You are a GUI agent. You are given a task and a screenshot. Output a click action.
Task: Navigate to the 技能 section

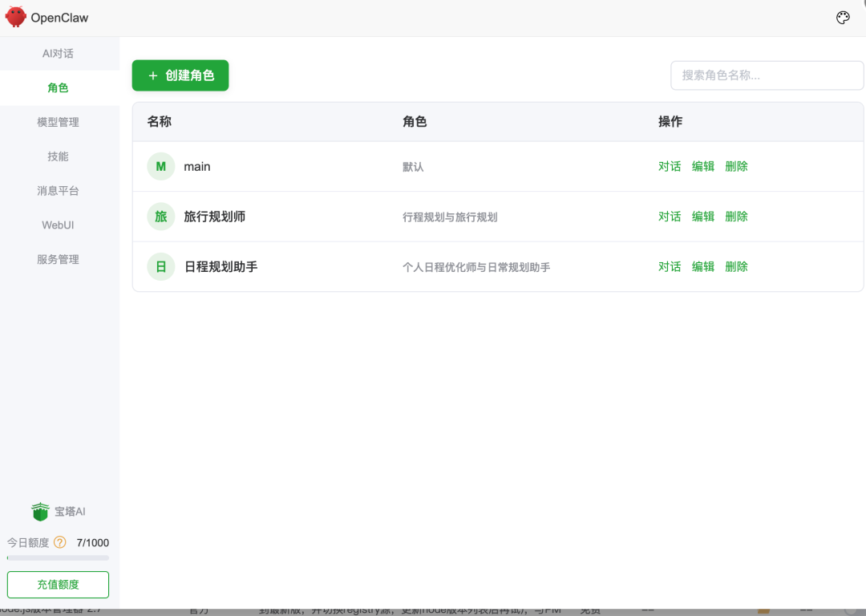tap(58, 156)
